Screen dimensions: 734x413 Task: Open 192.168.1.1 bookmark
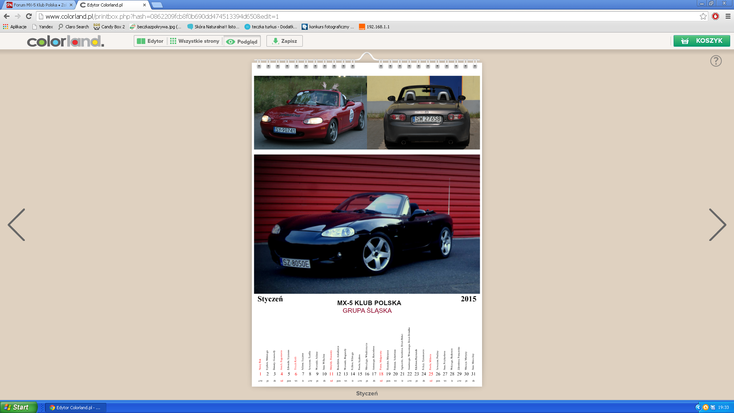coord(374,27)
